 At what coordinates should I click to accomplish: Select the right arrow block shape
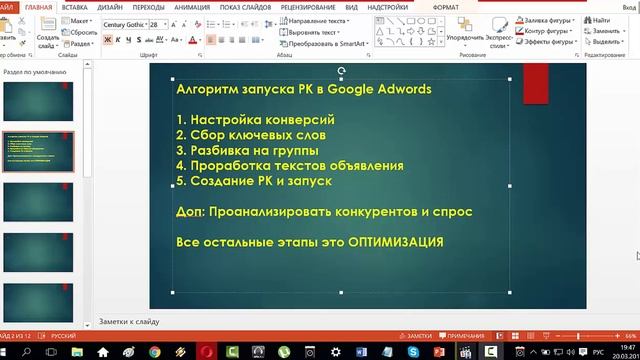411,31
